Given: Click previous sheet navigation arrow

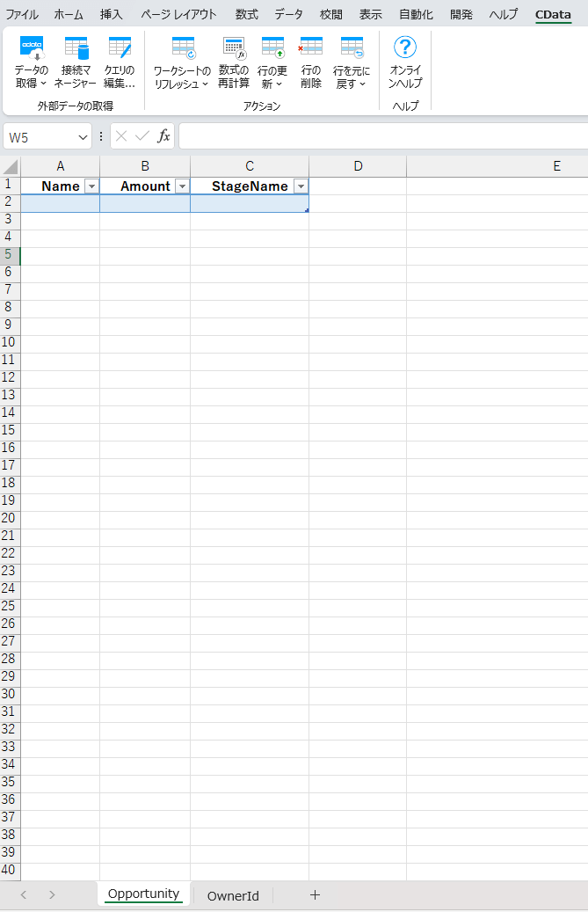Looking at the screenshot, I should pos(23,895).
